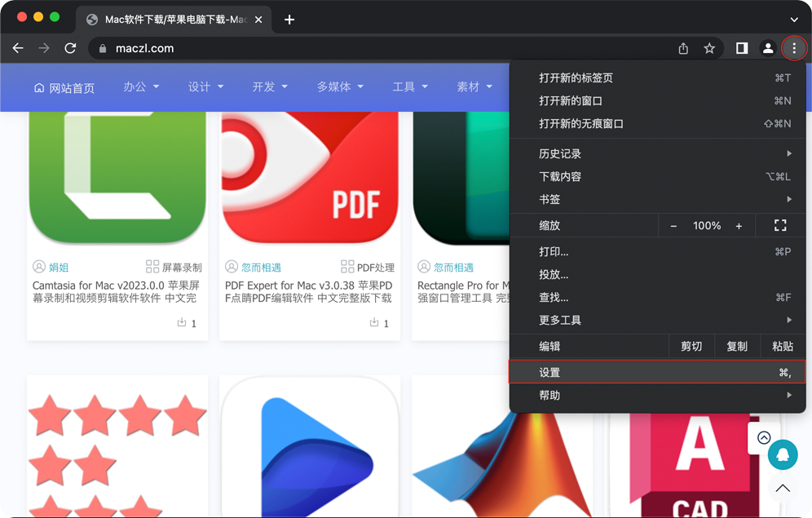Open the side panel icon next to profile
812x518 pixels.
click(742, 48)
